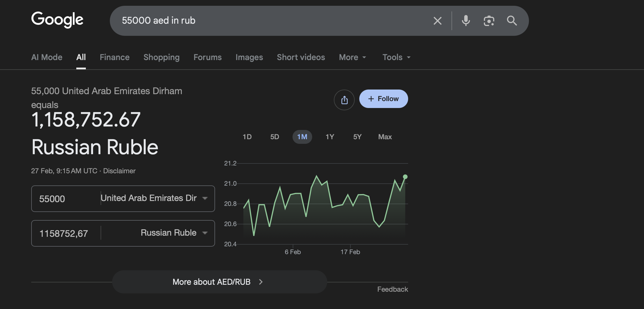Click the chart's latest data point
The height and width of the screenshot is (309, 644).
(405, 177)
